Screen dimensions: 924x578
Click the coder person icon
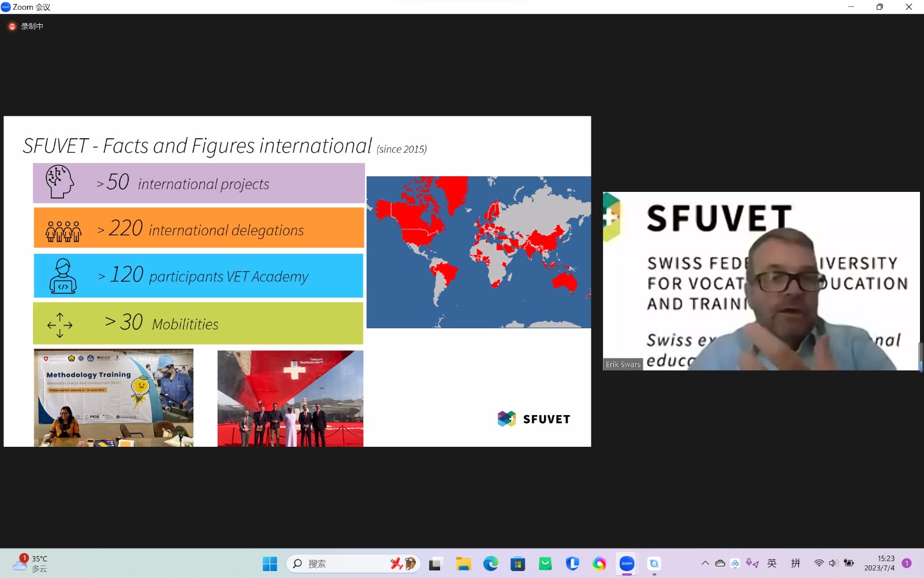point(63,276)
